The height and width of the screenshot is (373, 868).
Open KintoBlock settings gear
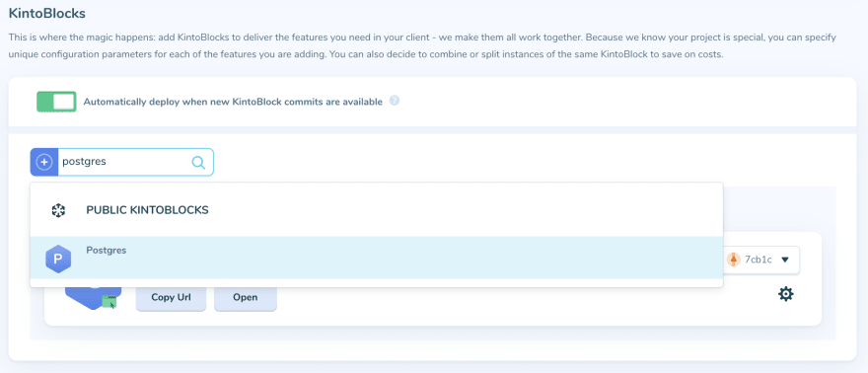click(785, 294)
